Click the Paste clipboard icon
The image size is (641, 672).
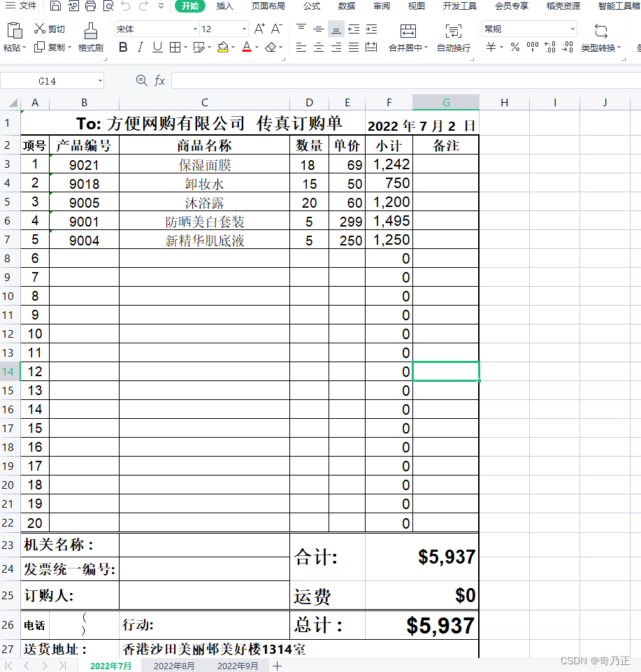(15, 31)
